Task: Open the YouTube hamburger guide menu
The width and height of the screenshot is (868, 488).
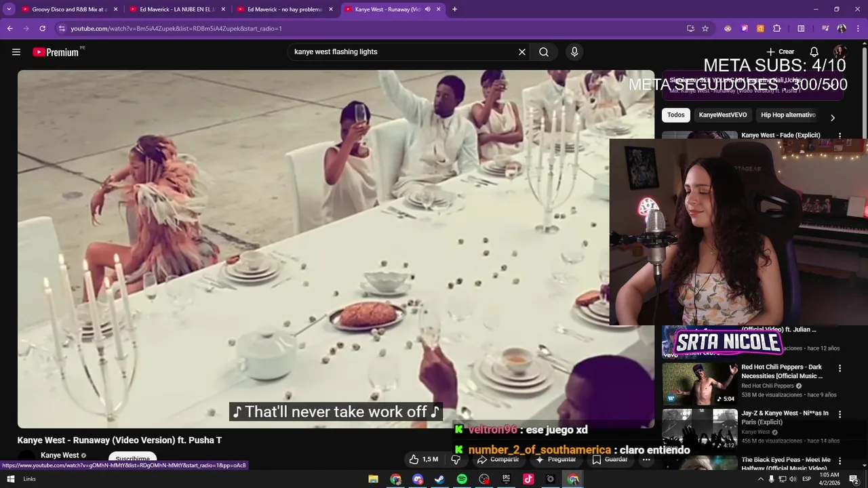Action: [16, 52]
